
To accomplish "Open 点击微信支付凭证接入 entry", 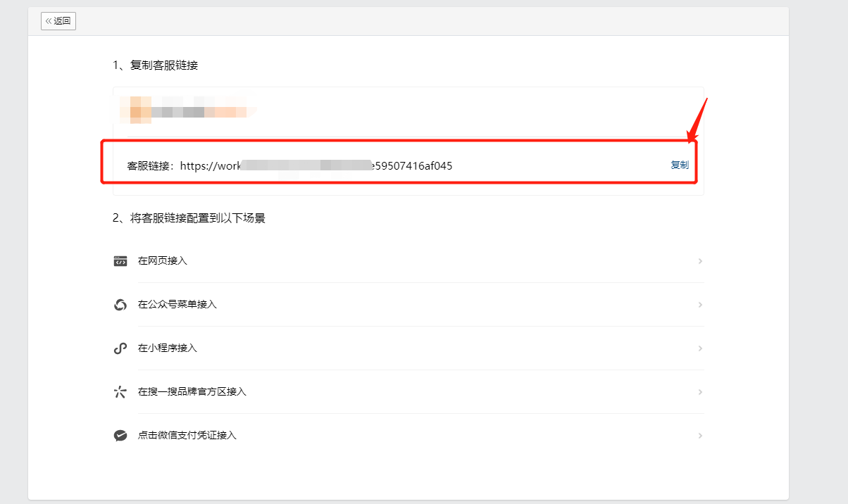I will click(x=187, y=436).
